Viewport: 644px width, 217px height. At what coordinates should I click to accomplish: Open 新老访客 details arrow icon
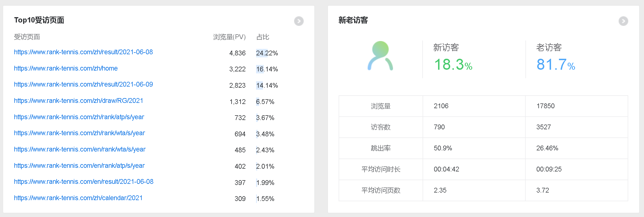[x=623, y=21]
